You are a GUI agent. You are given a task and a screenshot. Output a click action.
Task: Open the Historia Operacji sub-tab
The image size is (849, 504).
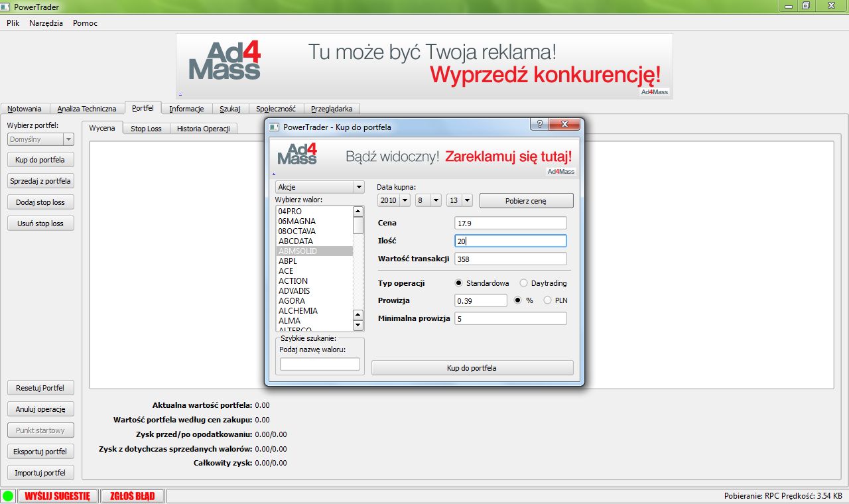pos(203,129)
